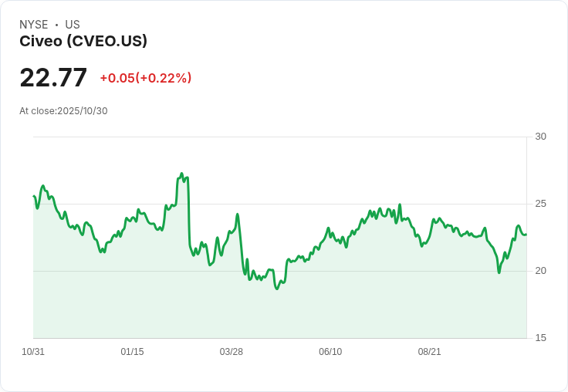Click the 22.77 current price
This screenshot has height=392, width=568.
(x=53, y=78)
